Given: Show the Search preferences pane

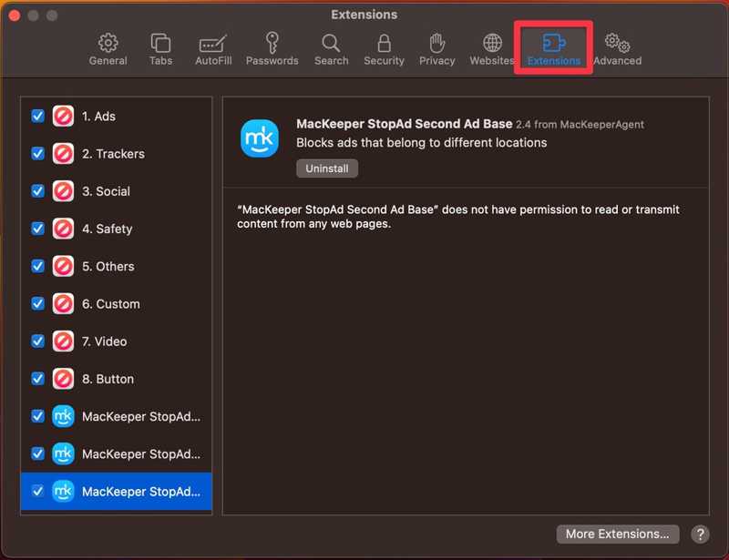Looking at the screenshot, I should pos(331,49).
